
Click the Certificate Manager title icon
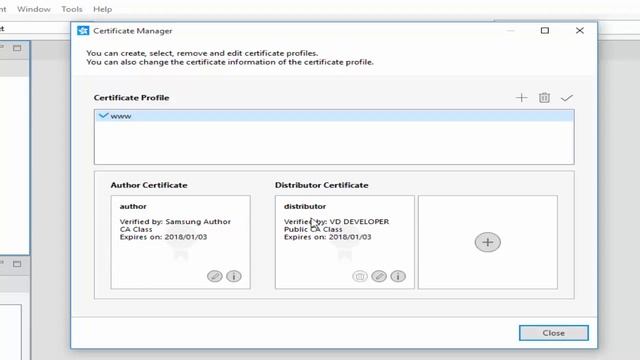tap(83, 31)
